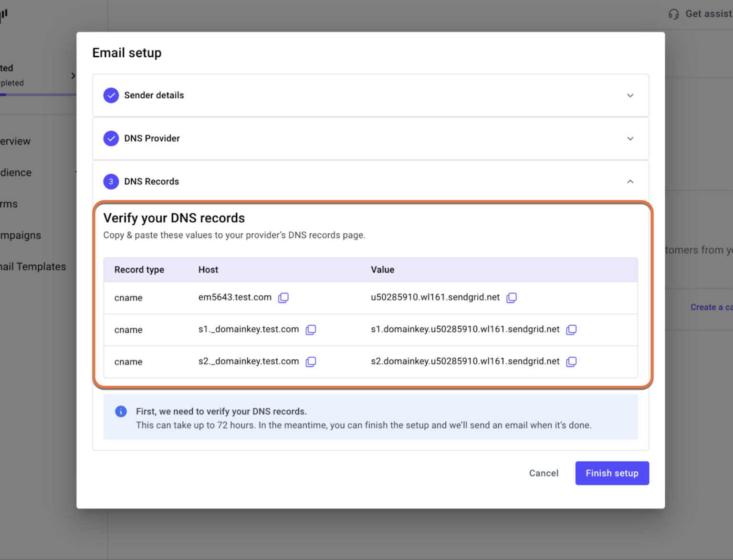733x560 pixels.
Task: Copy the u50285910.wl161.sendgrid.net value
Action: coord(512,298)
